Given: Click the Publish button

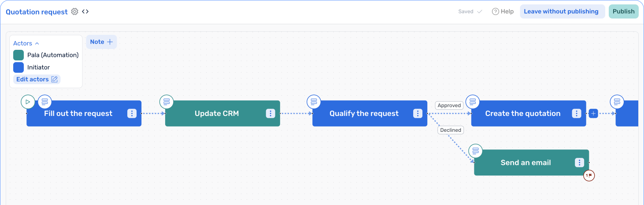Looking at the screenshot, I should [623, 11].
